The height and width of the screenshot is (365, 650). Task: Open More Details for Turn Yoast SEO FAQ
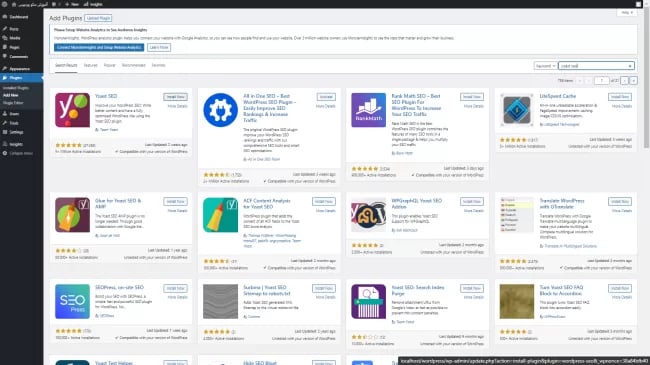click(622, 297)
